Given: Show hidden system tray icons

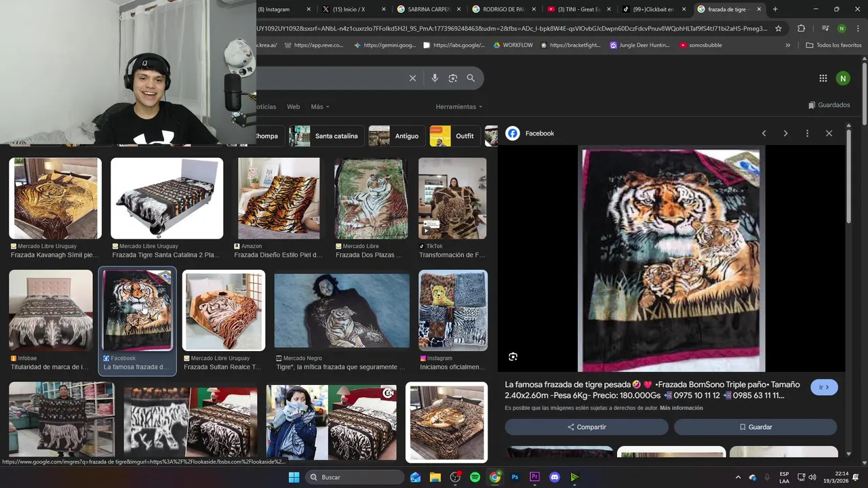Looking at the screenshot, I should tap(738, 477).
